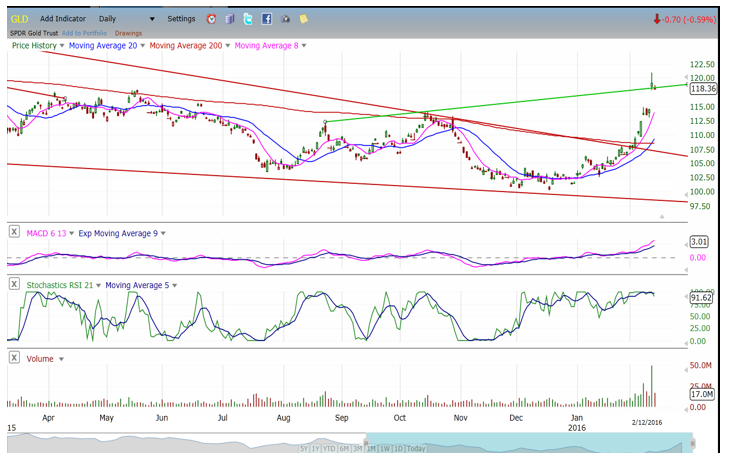
Task: Click the tall volume spike bar
Action: (x=652, y=386)
